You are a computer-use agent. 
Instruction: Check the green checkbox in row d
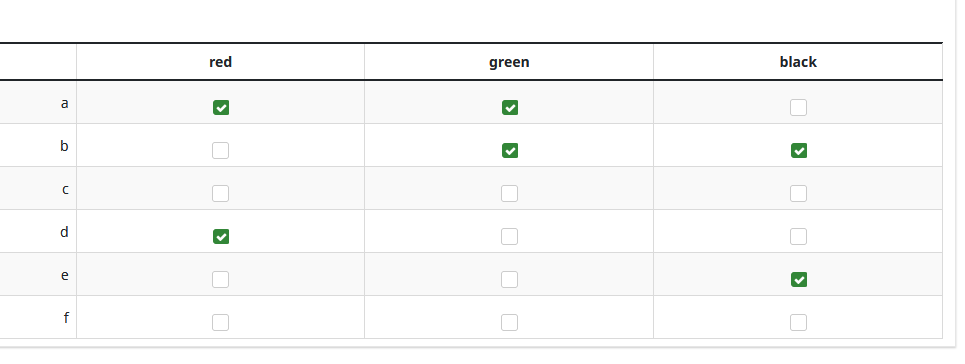pyautogui.click(x=510, y=237)
